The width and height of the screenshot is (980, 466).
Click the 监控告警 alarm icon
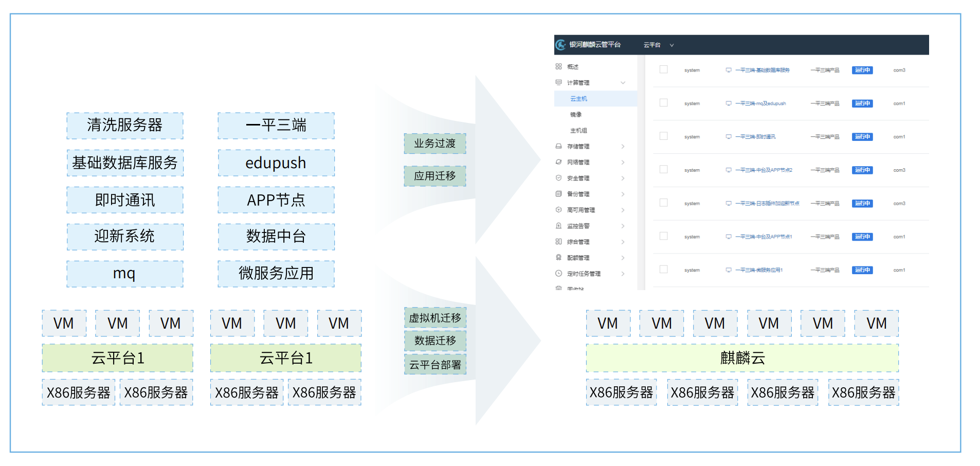(x=558, y=226)
